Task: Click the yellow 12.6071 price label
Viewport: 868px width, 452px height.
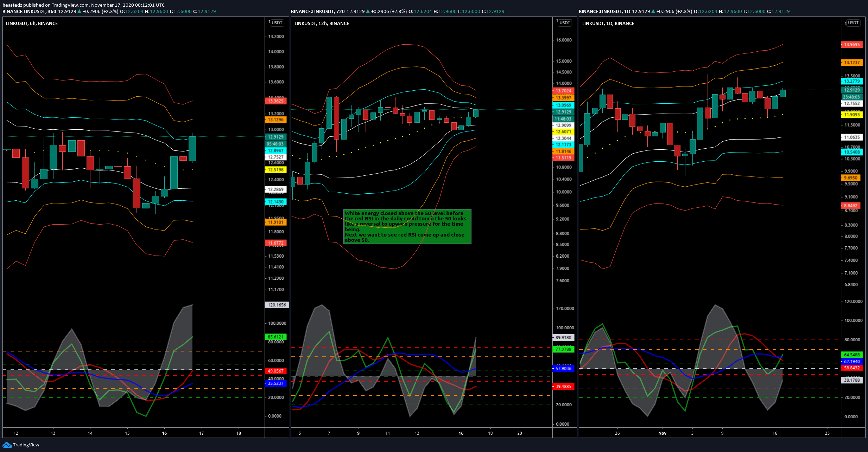Action: tap(563, 132)
